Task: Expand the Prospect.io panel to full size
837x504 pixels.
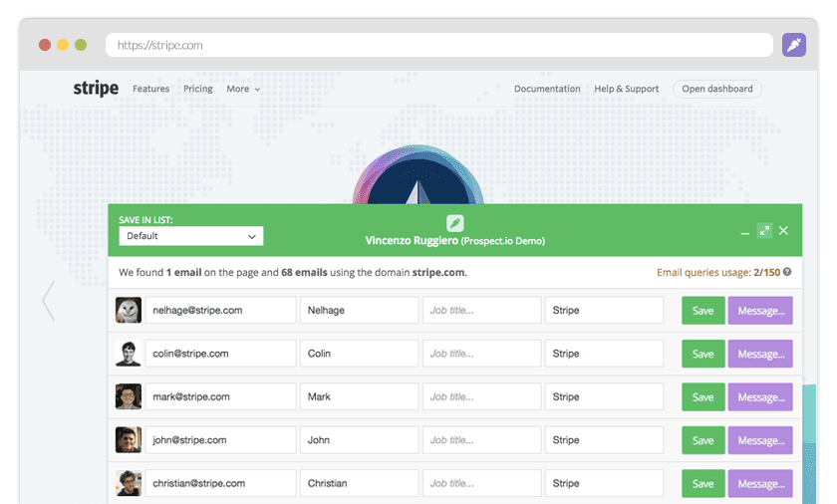Action: pyautogui.click(x=764, y=231)
